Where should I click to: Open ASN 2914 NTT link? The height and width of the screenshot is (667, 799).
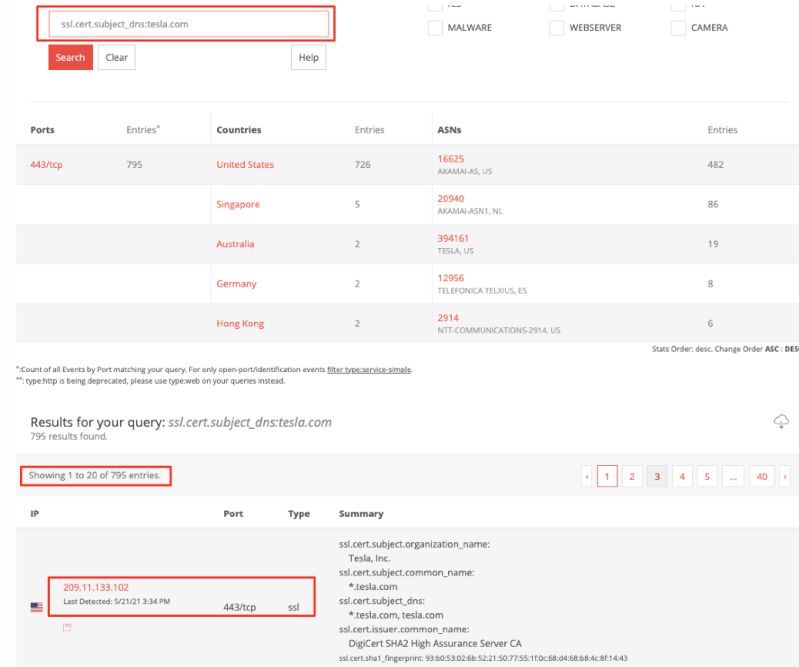[x=448, y=318]
